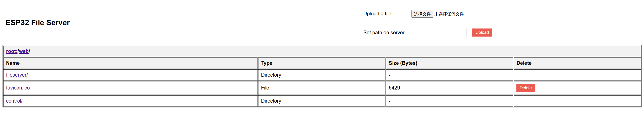Click the Type column header
Image resolution: width=644 pixels, height=119 pixels.
tap(267, 63)
